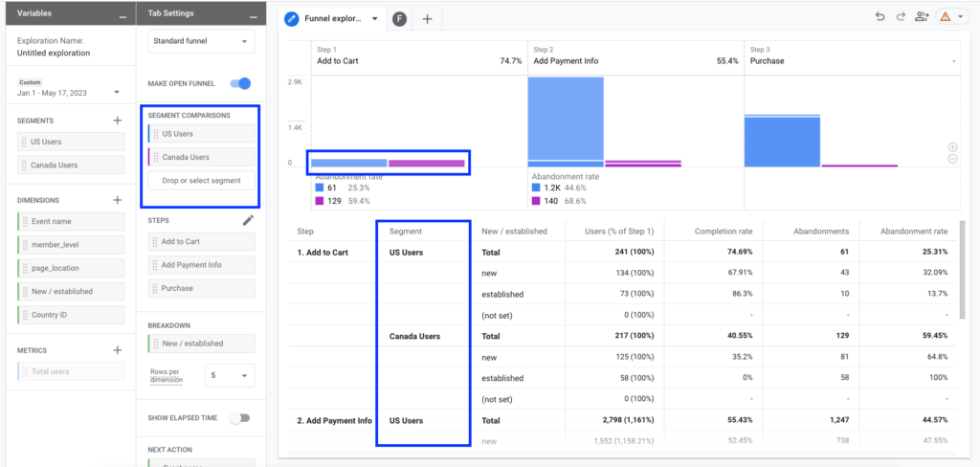The width and height of the screenshot is (980, 467).
Task: Add a new tab with plus button
Action: (x=427, y=19)
